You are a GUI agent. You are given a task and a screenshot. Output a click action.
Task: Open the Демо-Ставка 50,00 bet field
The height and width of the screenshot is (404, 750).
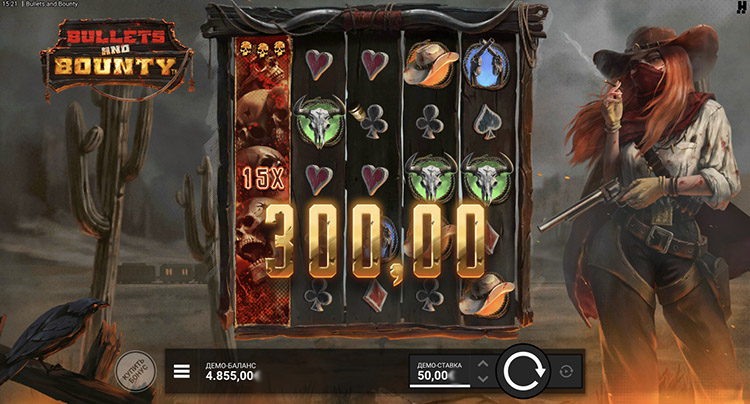440,371
